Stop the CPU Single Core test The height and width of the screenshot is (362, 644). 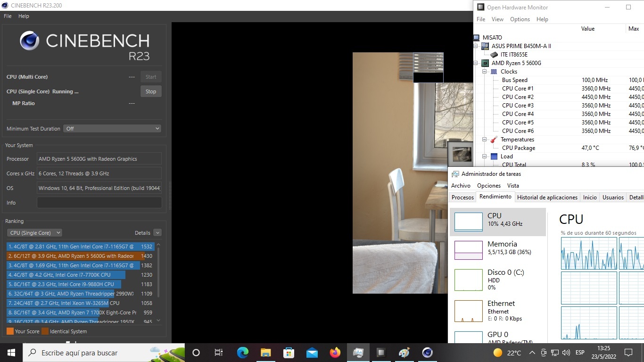click(151, 91)
